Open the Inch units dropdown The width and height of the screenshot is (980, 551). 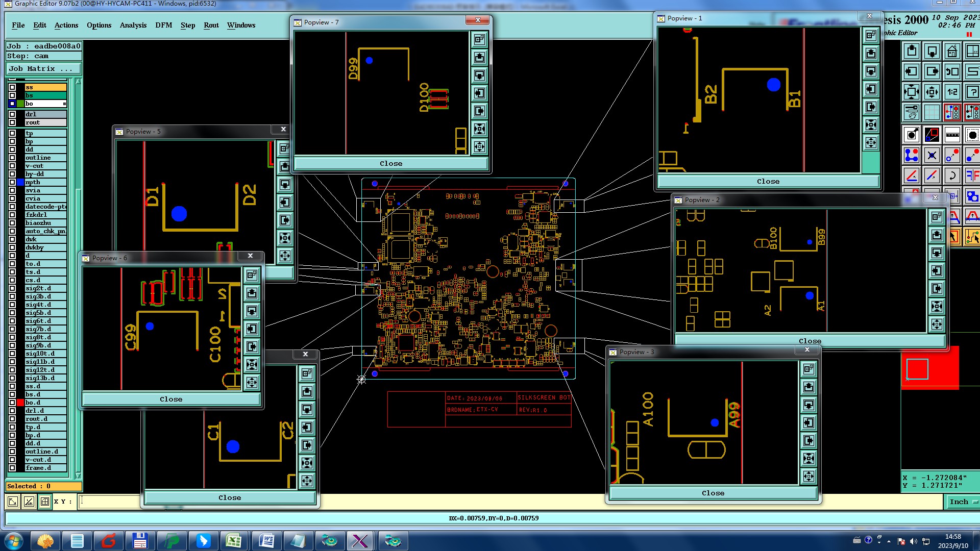pyautogui.click(x=963, y=502)
